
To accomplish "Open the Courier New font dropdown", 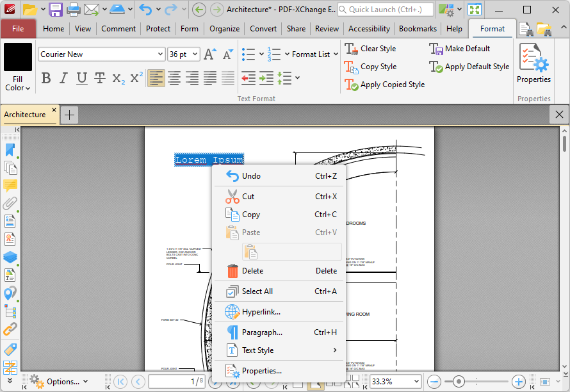I will (x=160, y=54).
